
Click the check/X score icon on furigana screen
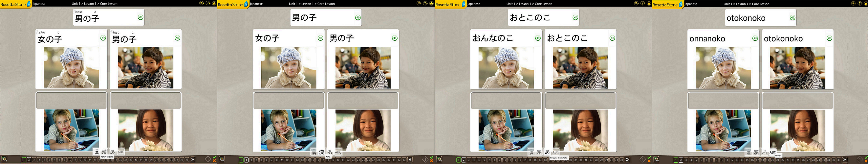(x=214, y=159)
